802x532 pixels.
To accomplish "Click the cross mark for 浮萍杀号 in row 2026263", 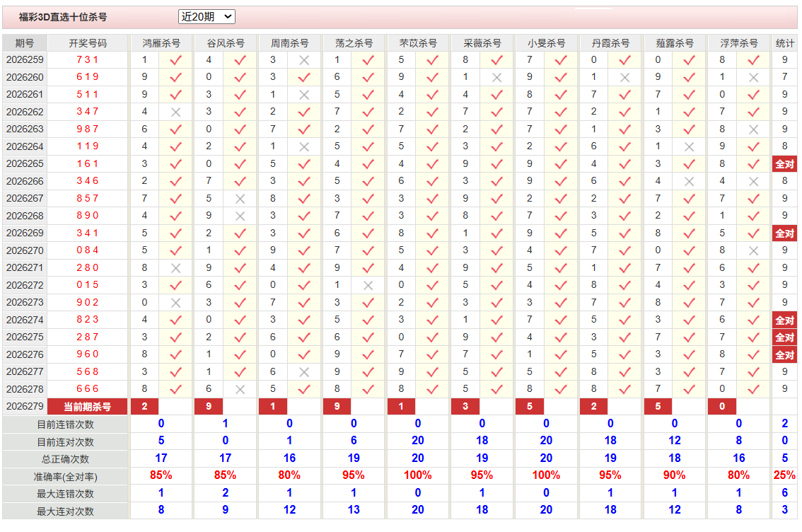I will 753,129.
